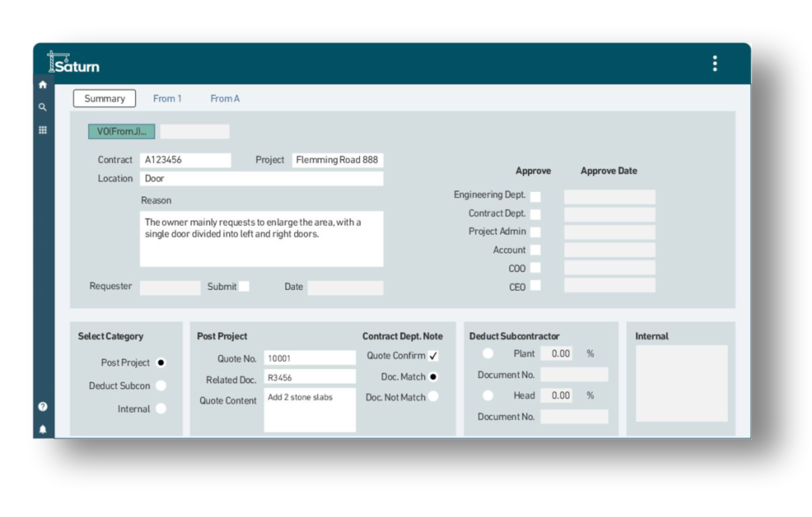Select the Plant deduction radio button
This screenshot has height=517, width=812.
[488, 353]
